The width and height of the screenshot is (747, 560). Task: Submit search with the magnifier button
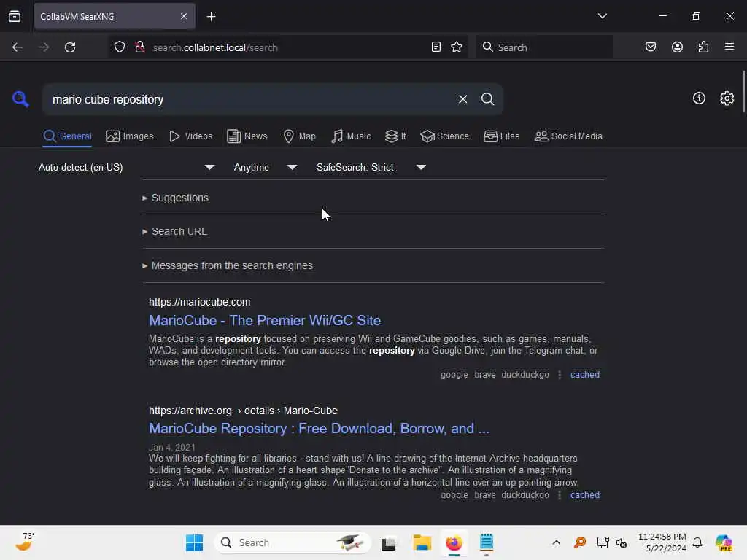coord(487,99)
